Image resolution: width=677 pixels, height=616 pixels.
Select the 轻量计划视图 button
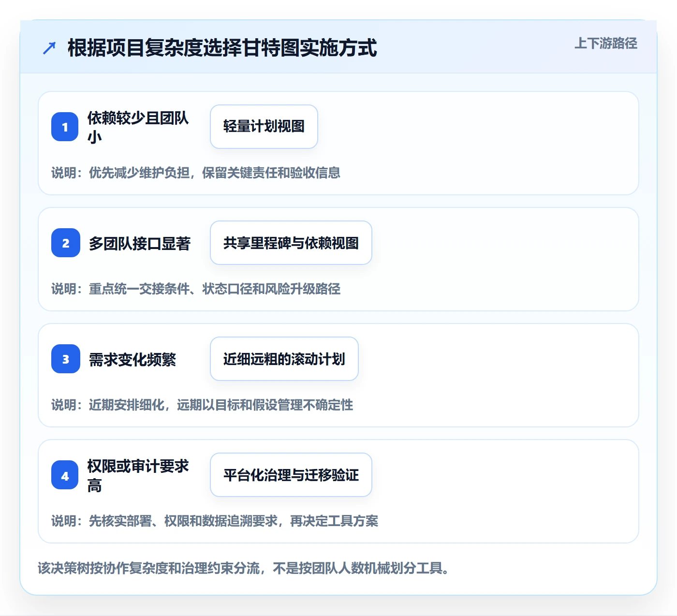click(x=264, y=127)
